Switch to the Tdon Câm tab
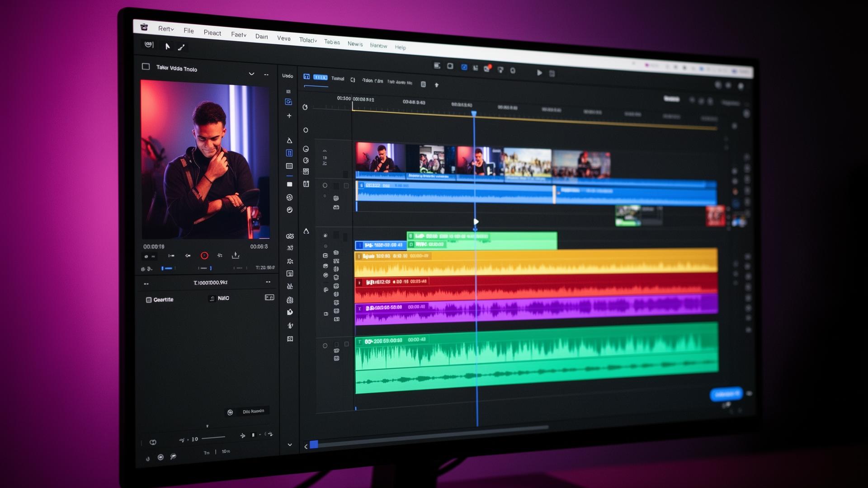Screen dimensions: 868x488 (373, 81)
